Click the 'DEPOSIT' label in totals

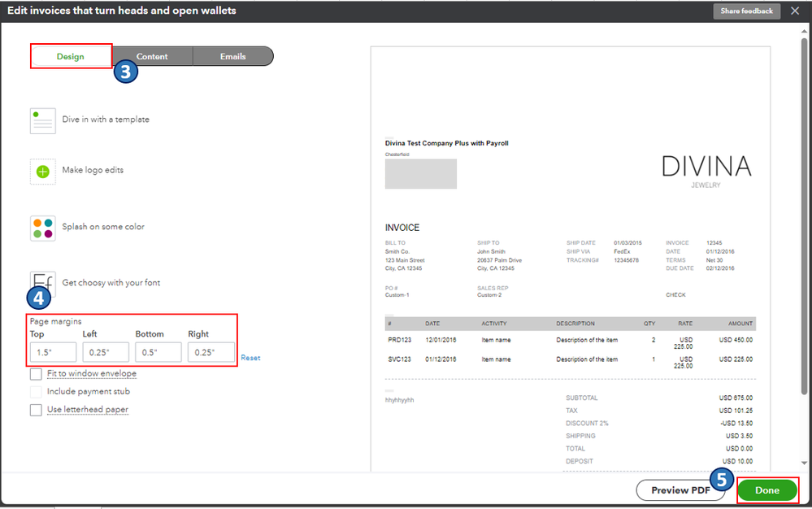point(579,461)
